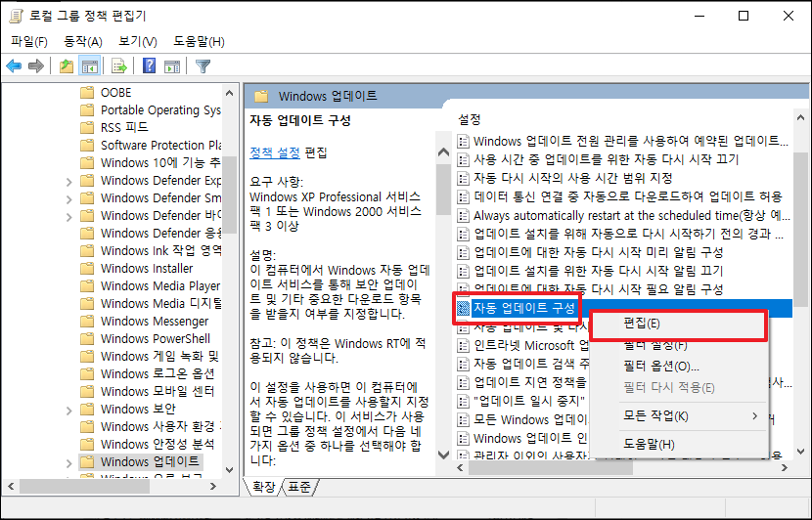Click the Back arrow toolbar icon
812x520 pixels.
[x=14, y=66]
